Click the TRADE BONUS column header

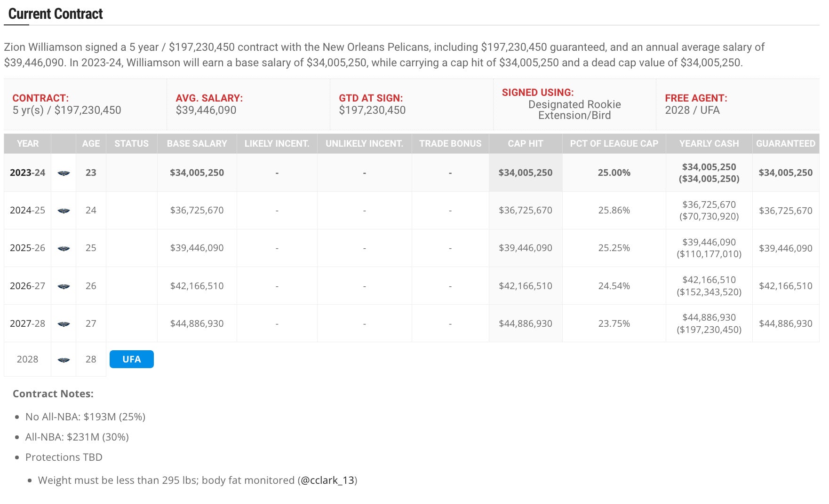pos(450,143)
